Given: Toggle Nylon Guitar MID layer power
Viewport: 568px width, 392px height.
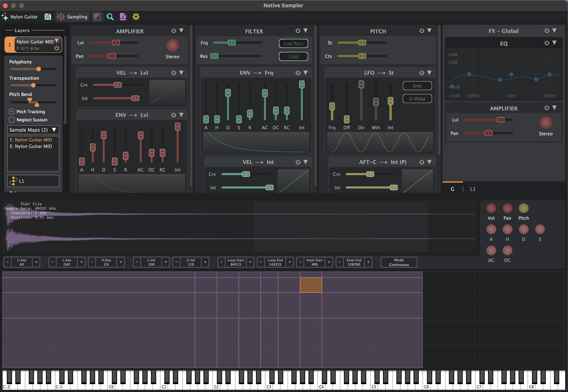Looking at the screenshot, I should [57, 48].
